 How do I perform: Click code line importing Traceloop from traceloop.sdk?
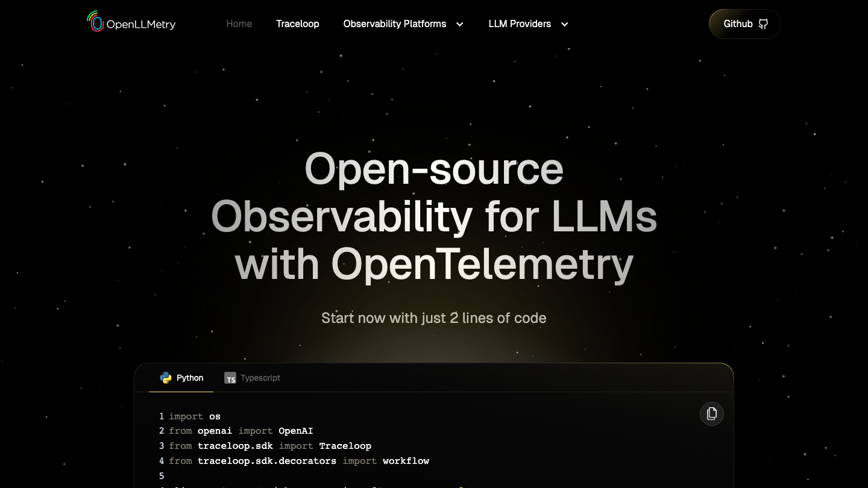[270, 446]
